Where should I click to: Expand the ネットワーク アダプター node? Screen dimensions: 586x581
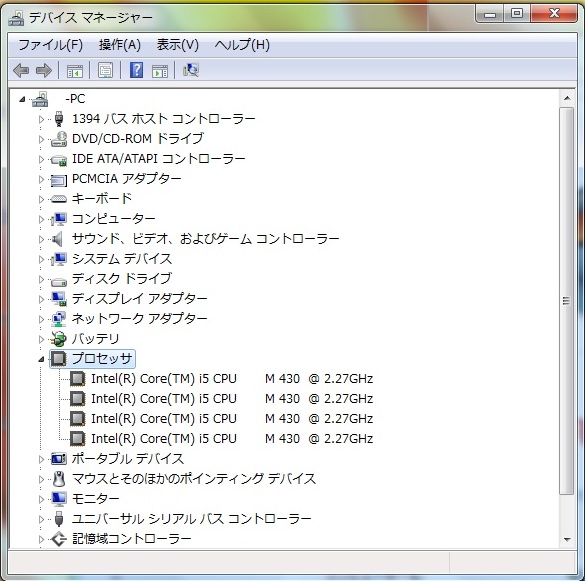click(x=41, y=319)
